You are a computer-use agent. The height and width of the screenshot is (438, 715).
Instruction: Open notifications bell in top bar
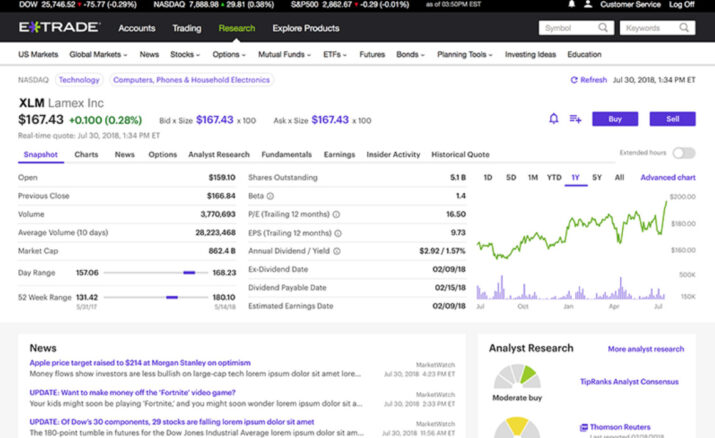[571, 5]
